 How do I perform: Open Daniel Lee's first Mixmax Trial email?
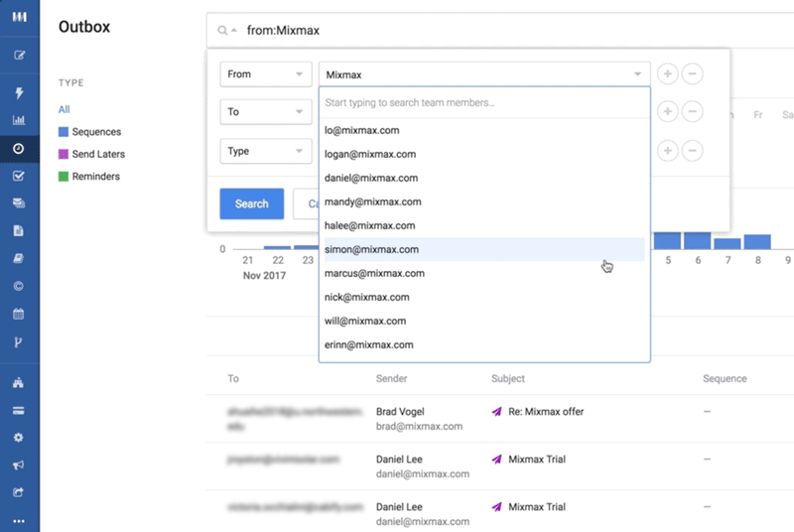(537, 460)
